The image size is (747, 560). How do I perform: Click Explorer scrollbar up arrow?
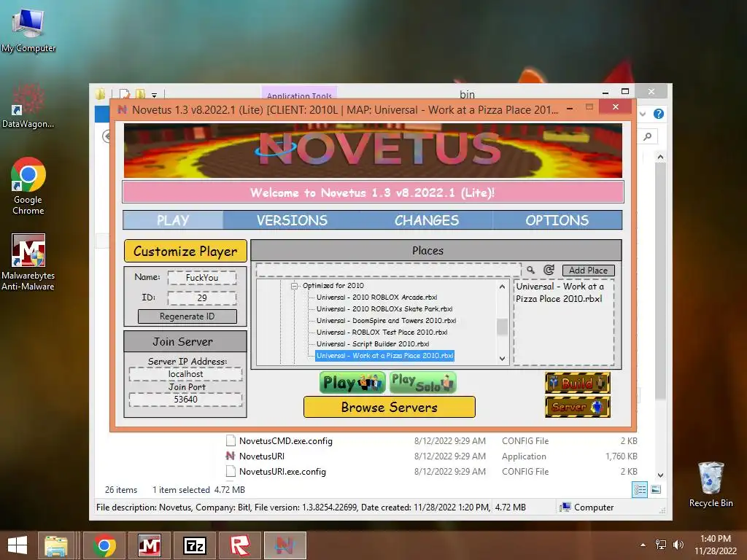(x=660, y=157)
